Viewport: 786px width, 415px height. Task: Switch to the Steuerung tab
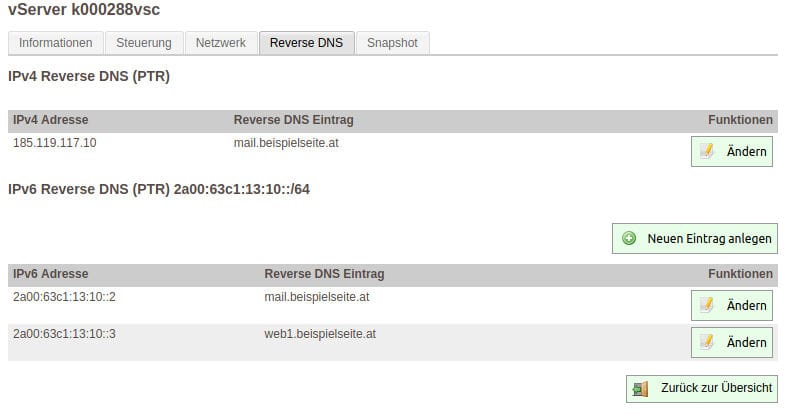pyautogui.click(x=144, y=43)
